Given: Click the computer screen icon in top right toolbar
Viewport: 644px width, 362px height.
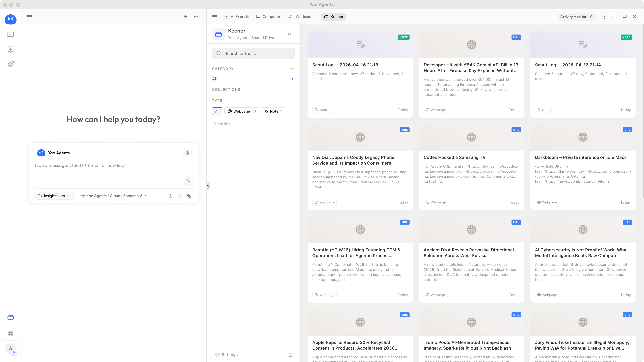Looking at the screenshot, I should pyautogui.click(x=625, y=16).
